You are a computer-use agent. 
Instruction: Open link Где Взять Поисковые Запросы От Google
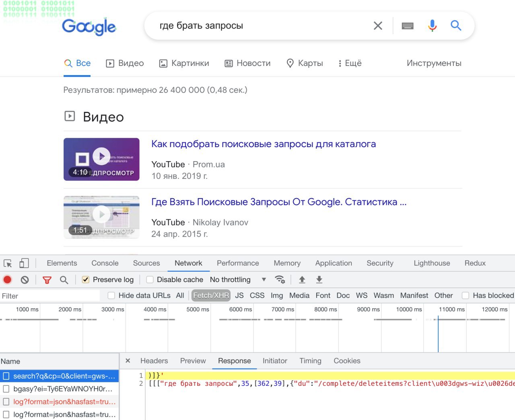[x=279, y=202]
